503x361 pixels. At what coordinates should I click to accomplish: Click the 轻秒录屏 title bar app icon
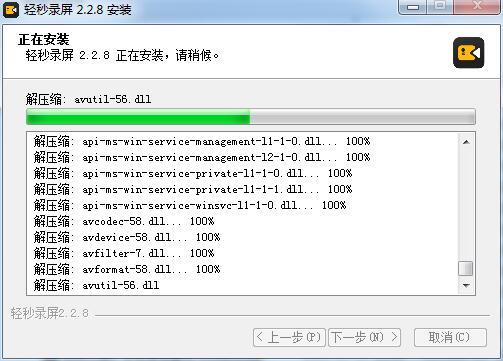(10, 9)
